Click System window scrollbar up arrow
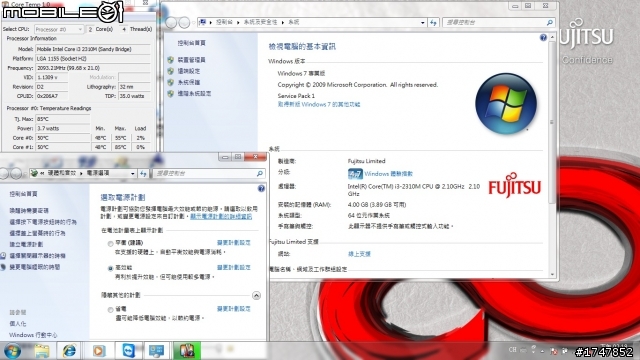640x360 pixels. click(x=552, y=38)
